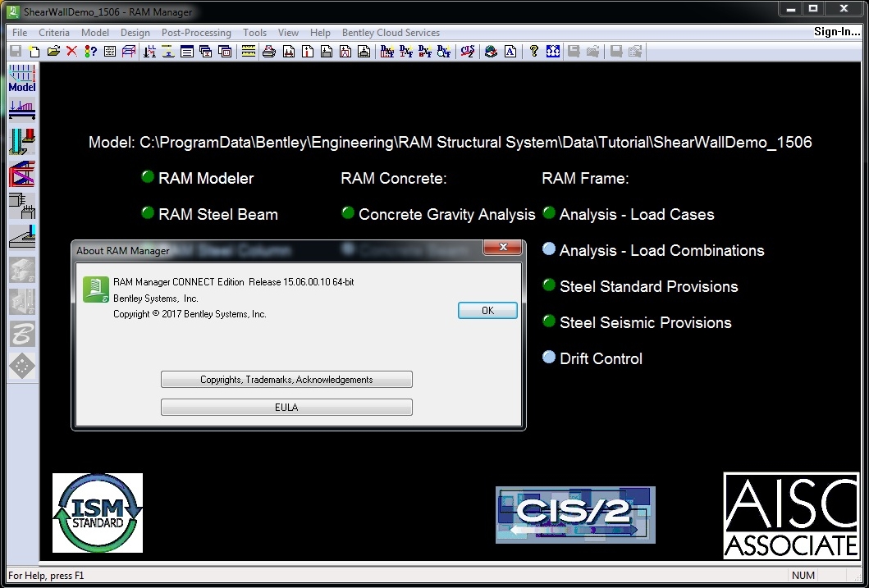Open the Bentley Cloud Services menu
The image size is (869, 588).
391,33
